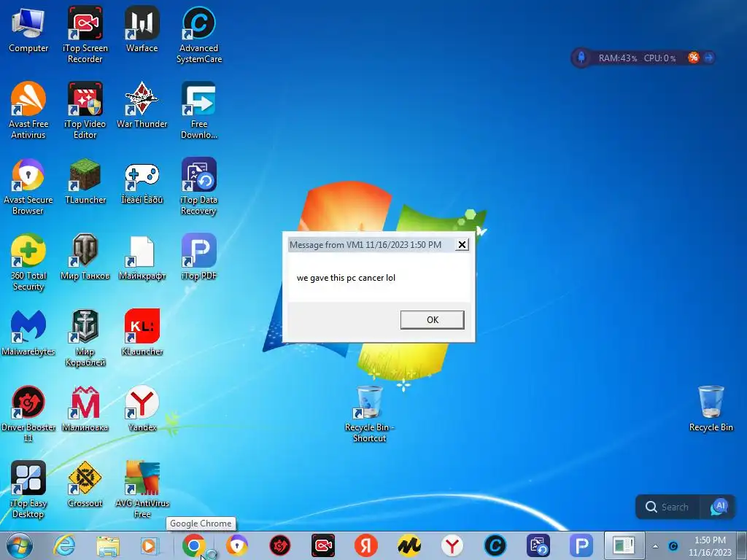This screenshot has height=560, width=747.
Task: Launch iTop Screen Recorder desktop shortcut
Action: [x=85, y=34]
